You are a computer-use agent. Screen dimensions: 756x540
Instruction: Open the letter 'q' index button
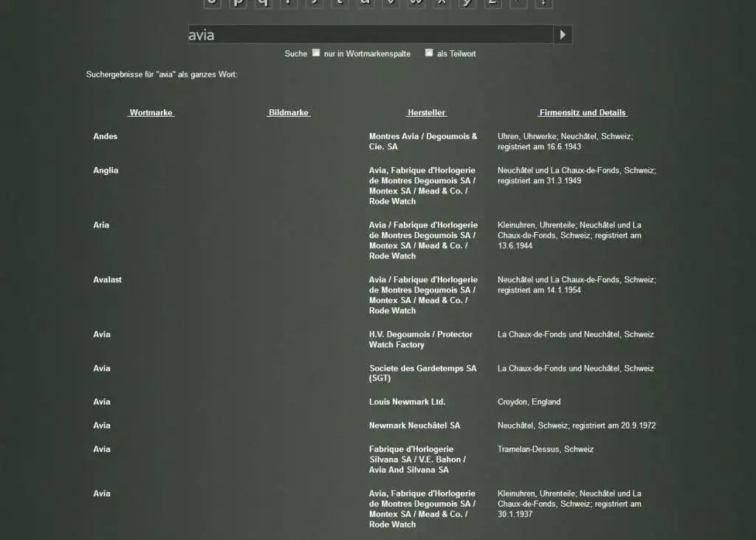coord(264,3)
